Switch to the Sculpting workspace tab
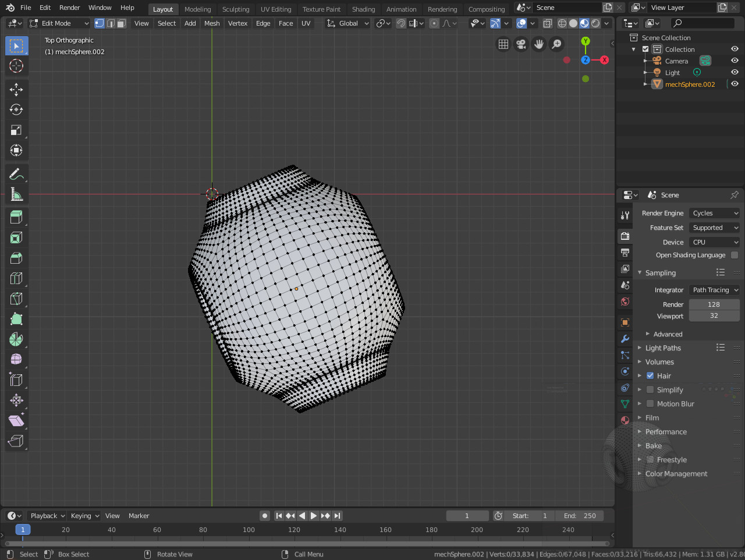Viewport: 745px width, 560px height. coord(235,9)
